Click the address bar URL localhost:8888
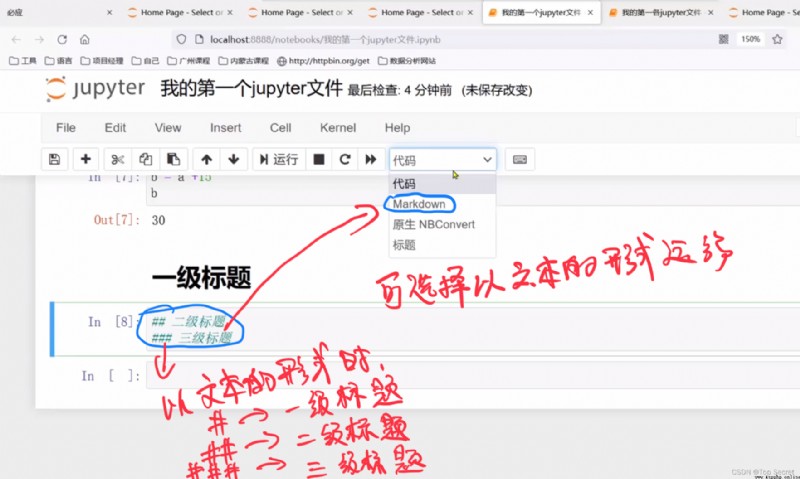This screenshot has width=800, height=479. 326,39
